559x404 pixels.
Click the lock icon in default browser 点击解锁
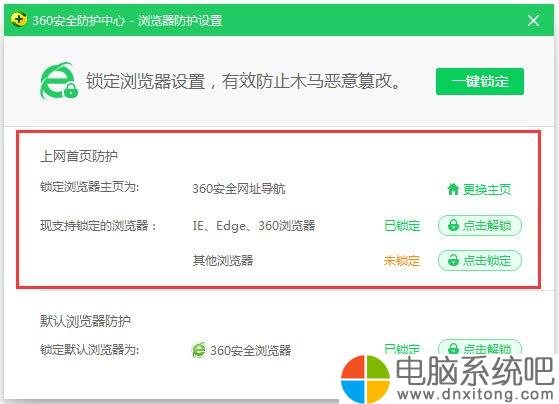pyautogui.click(x=453, y=348)
